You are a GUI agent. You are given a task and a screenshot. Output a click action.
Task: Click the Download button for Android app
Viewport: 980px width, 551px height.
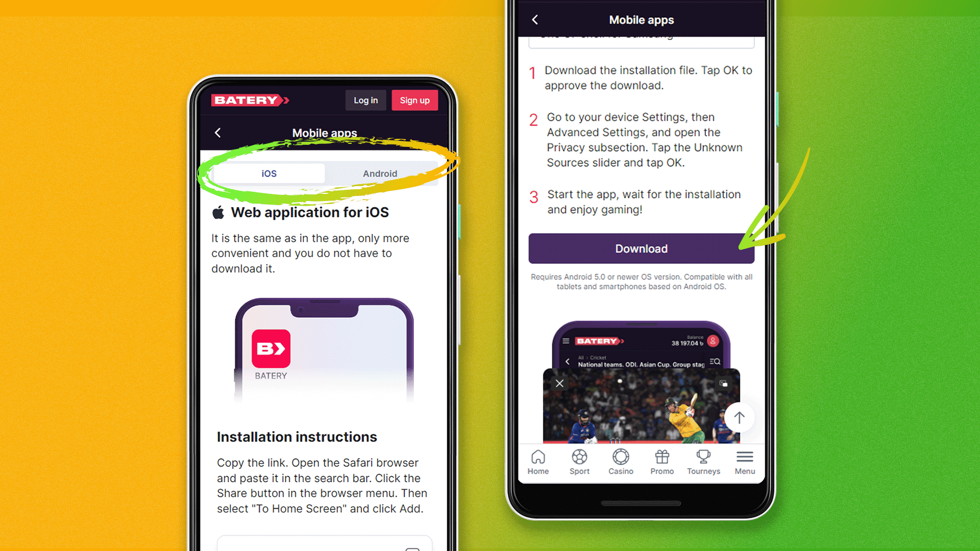pos(641,249)
